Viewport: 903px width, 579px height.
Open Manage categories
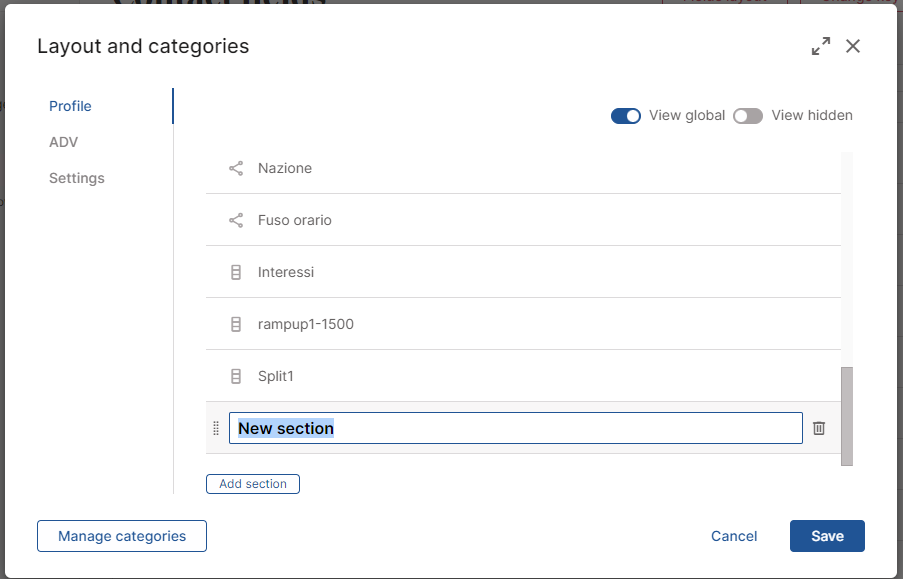point(122,536)
